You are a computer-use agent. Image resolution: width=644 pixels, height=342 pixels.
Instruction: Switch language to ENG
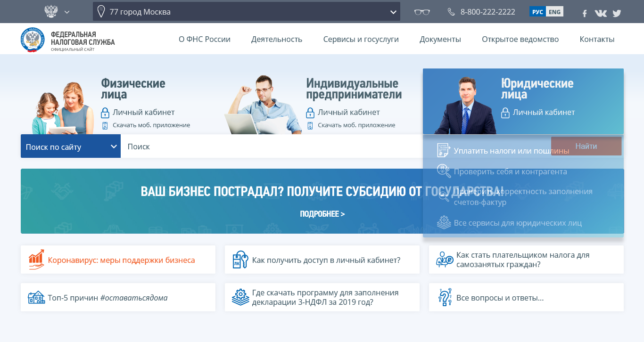[554, 12]
